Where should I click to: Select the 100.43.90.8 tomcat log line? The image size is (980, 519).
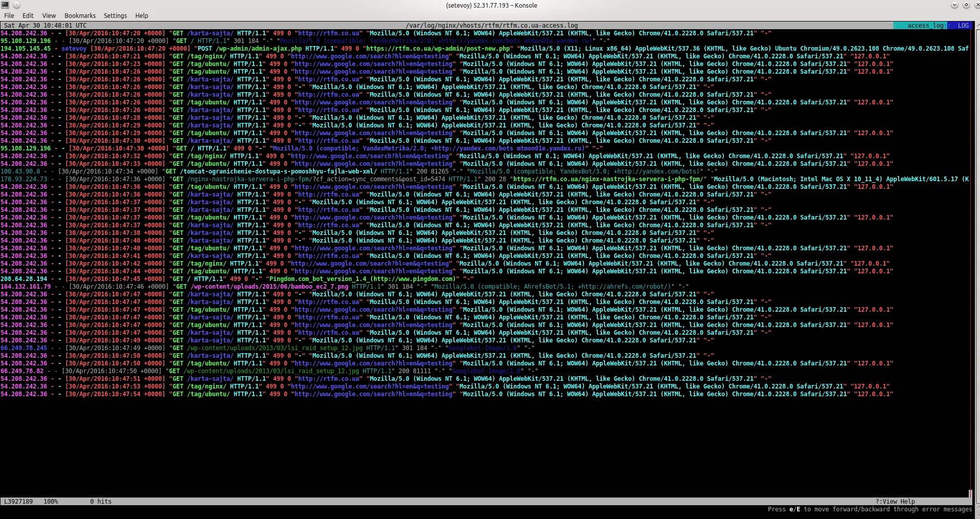pyautogui.click(x=359, y=171)
